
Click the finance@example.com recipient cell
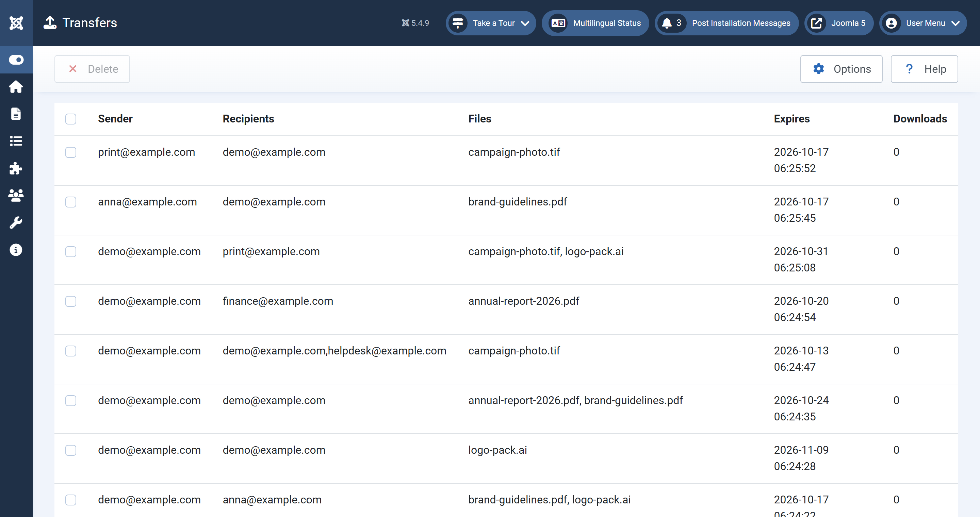point(278,301)
